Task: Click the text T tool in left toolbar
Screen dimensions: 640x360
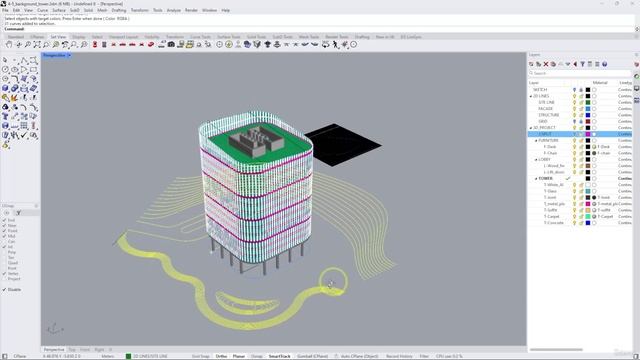Action: click(5, 116)
